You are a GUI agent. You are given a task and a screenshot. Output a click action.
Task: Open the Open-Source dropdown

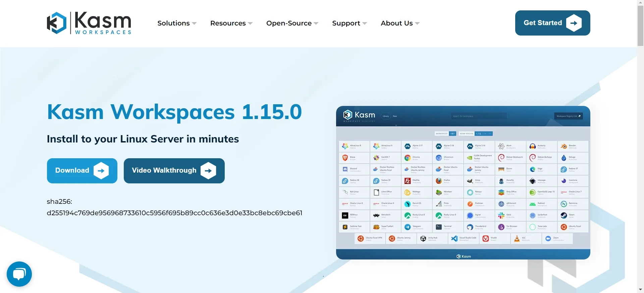[292, 23]
